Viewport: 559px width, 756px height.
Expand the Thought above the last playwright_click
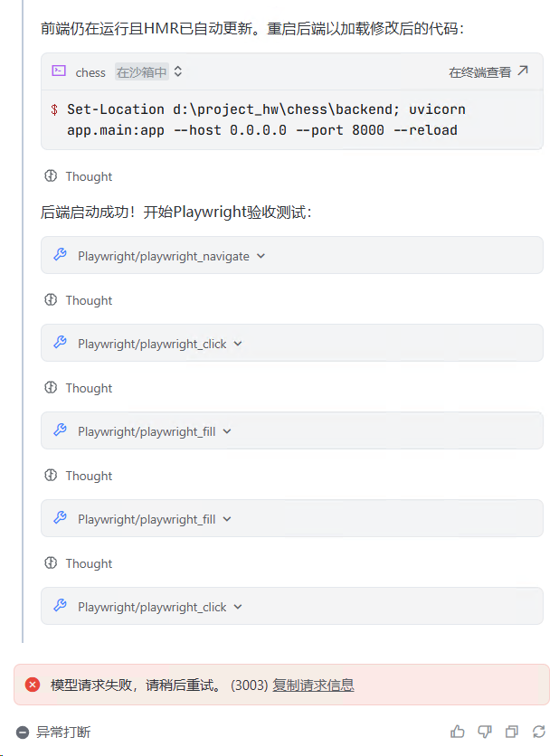point(89,563)
